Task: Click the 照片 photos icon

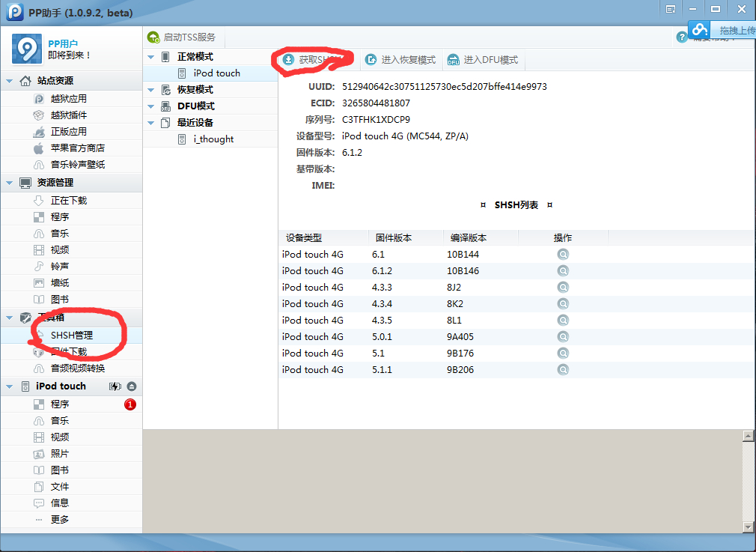Action: tap(39, 454)
